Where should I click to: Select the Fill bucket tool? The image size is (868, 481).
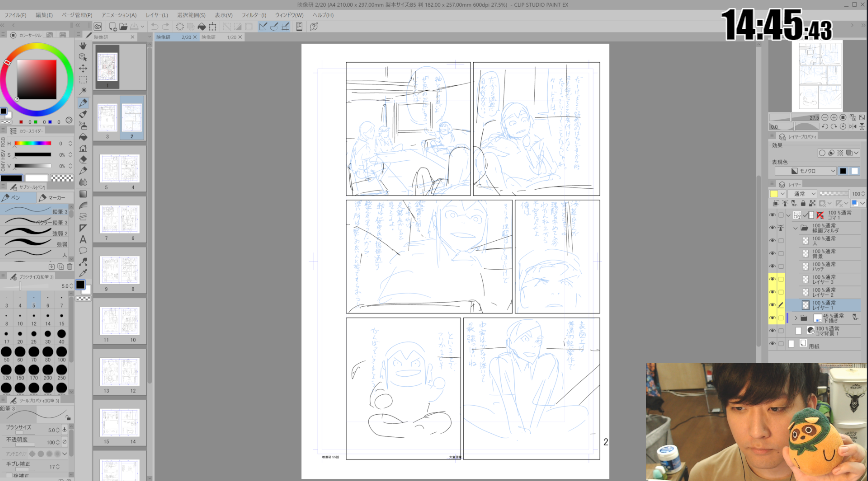click(x=83, y=137)
